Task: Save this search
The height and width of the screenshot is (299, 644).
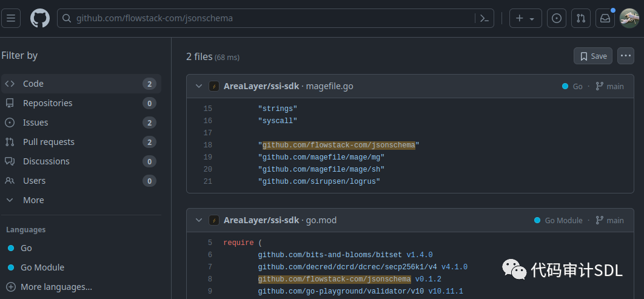Action: (592, 56)
